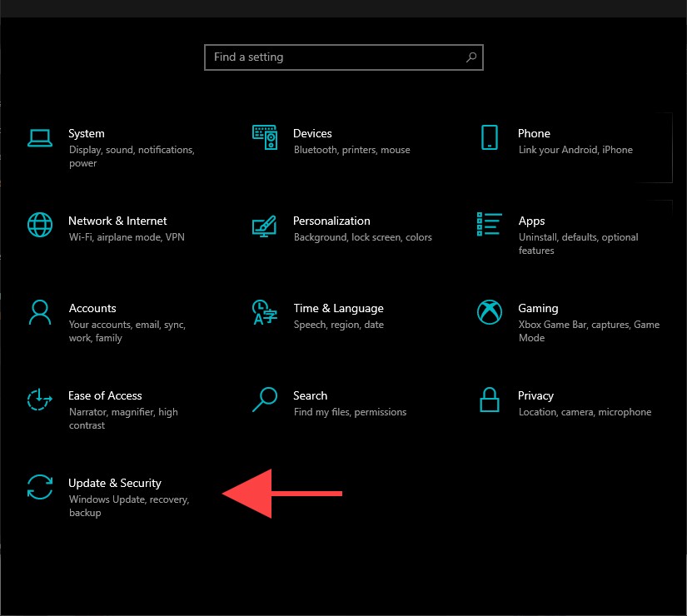Click the Gaming Xbox icon

pyautogui.click(x=490, y=312)
